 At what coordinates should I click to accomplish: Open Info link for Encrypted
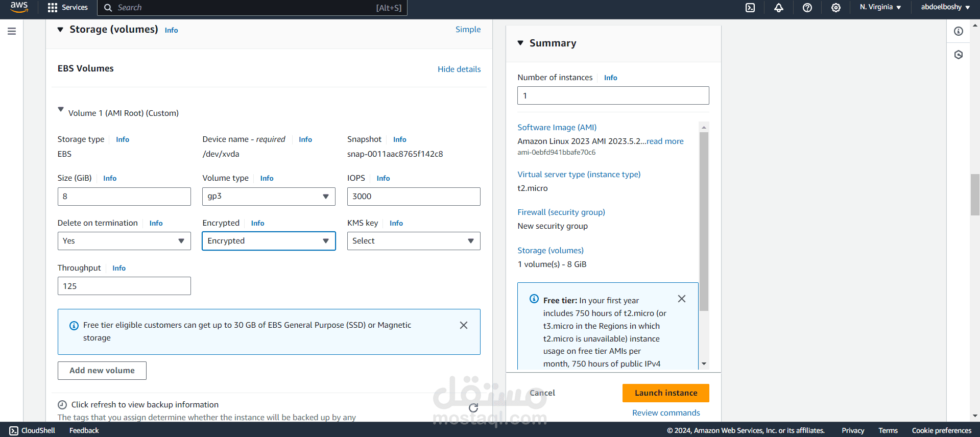click(x=257, y=223)
